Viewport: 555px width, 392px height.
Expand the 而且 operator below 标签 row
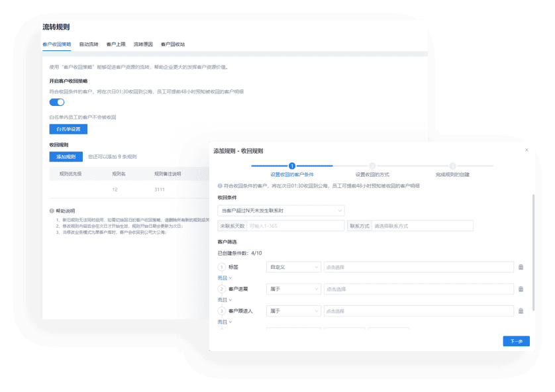[225, 278]
